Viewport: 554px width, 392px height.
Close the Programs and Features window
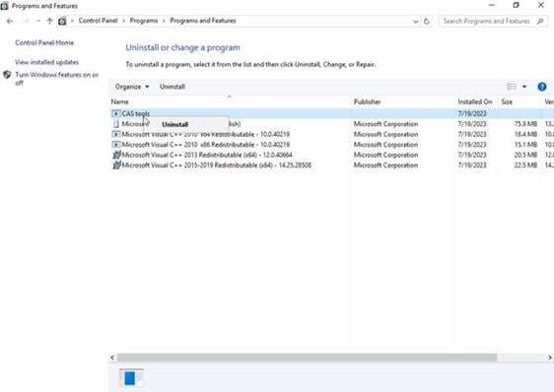[541, 5]
